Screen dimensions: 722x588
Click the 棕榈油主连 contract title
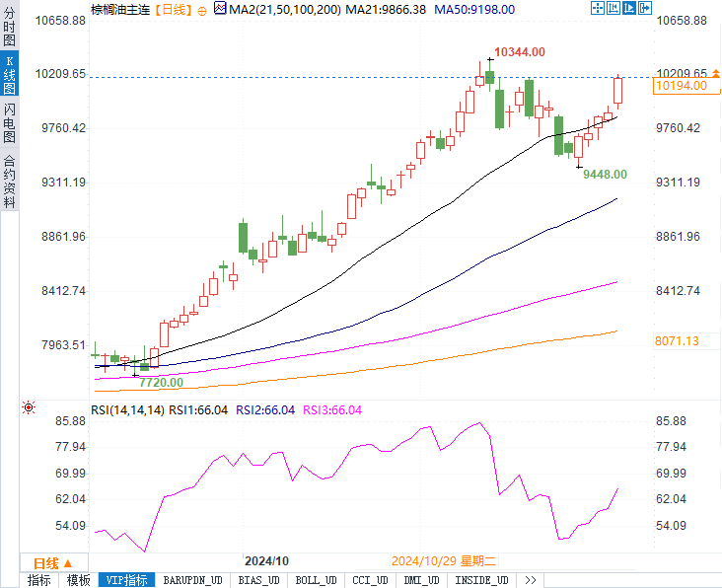point(120,10)
